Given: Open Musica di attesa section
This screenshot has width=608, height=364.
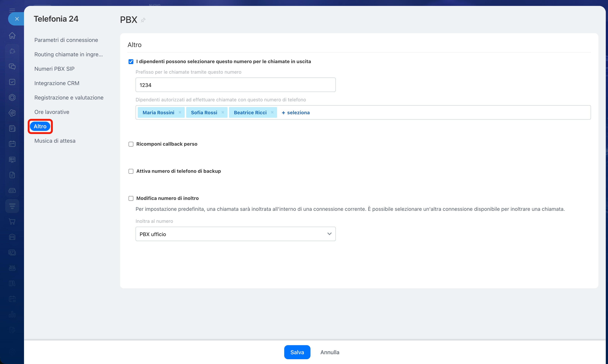Looking at the screenshot, I should click(55, 141).
